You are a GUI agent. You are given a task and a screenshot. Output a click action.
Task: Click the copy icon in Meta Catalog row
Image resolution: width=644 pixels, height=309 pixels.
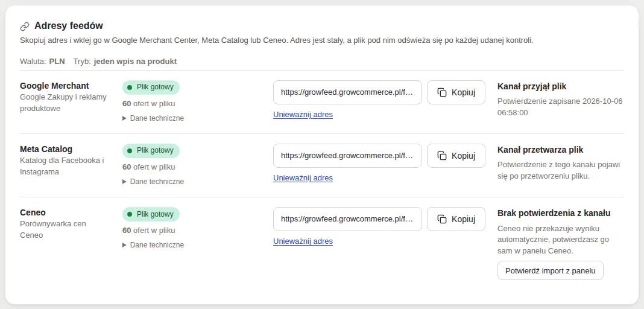click(442, 156)
